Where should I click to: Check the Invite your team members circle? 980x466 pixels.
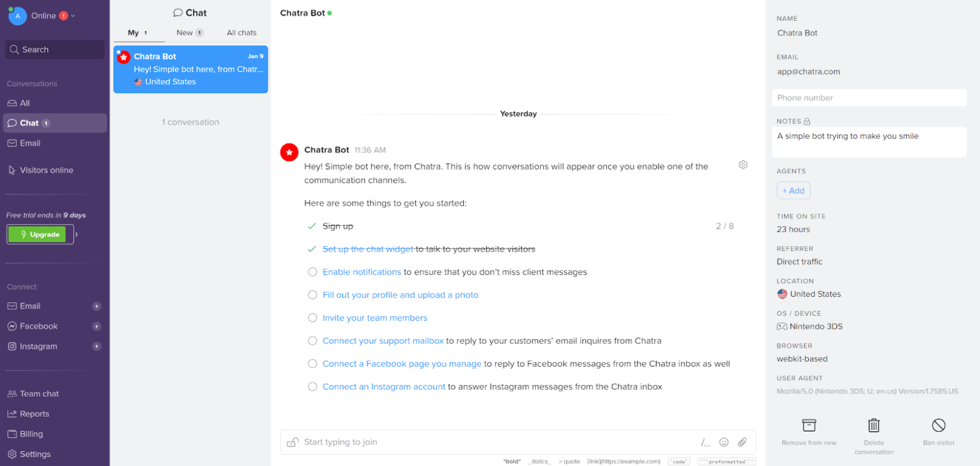coord(312,318)
